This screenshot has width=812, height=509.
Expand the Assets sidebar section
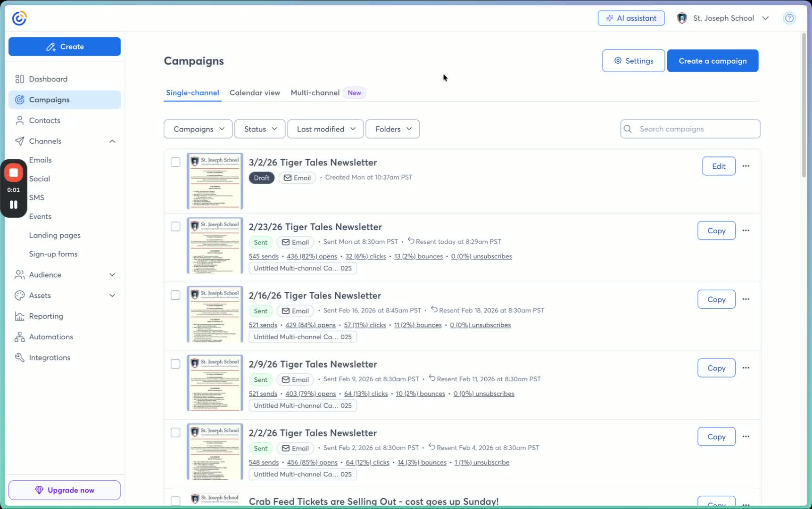click(x=112, y=296)
